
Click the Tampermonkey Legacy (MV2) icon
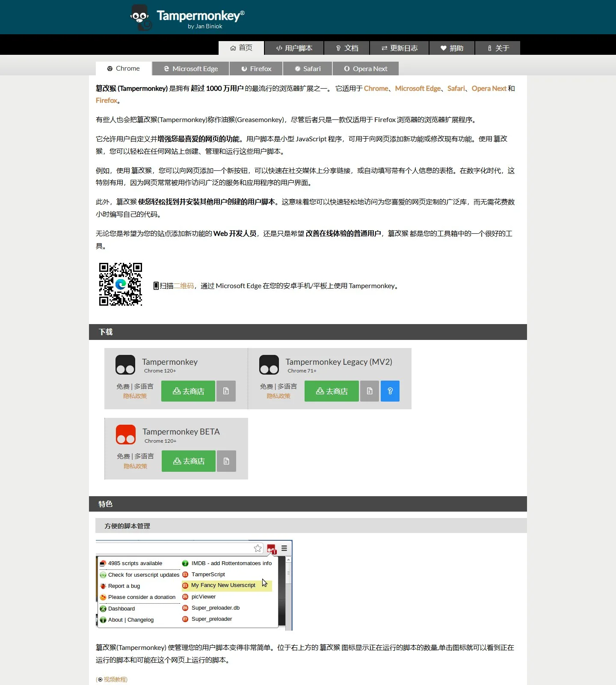coord(269,365)
